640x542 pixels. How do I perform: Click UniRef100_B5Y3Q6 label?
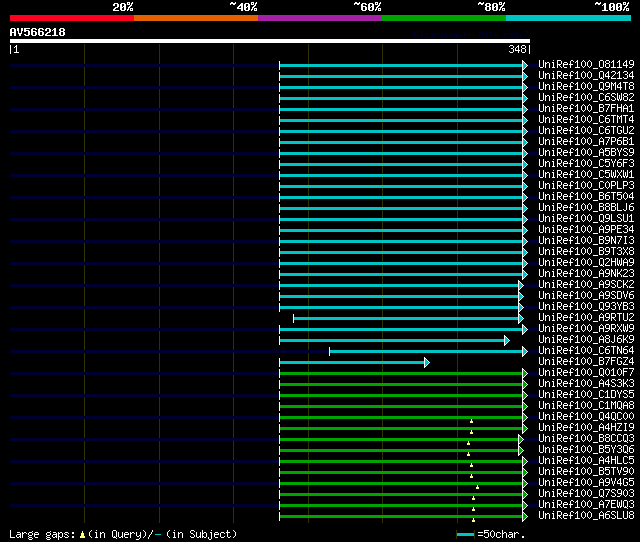(586, 450)
